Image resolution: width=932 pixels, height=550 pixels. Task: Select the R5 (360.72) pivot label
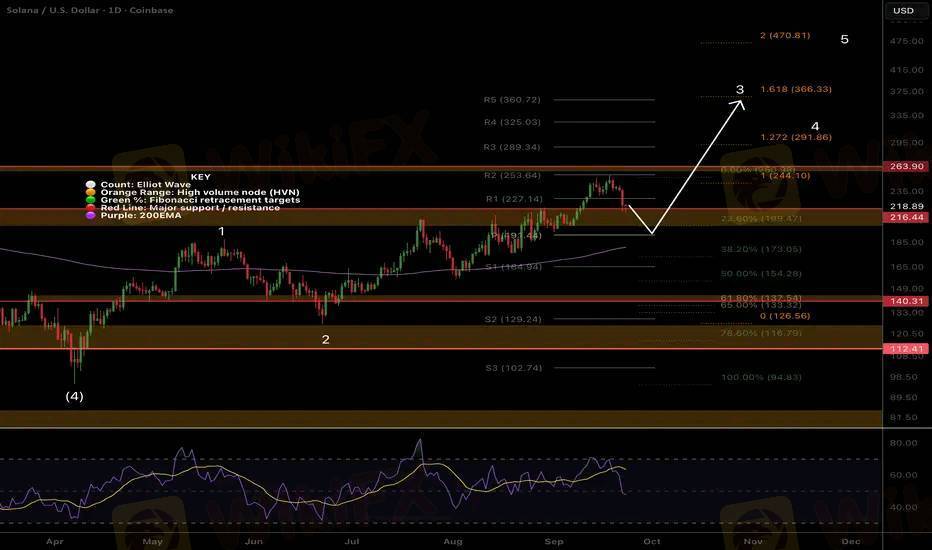point(512,100)
